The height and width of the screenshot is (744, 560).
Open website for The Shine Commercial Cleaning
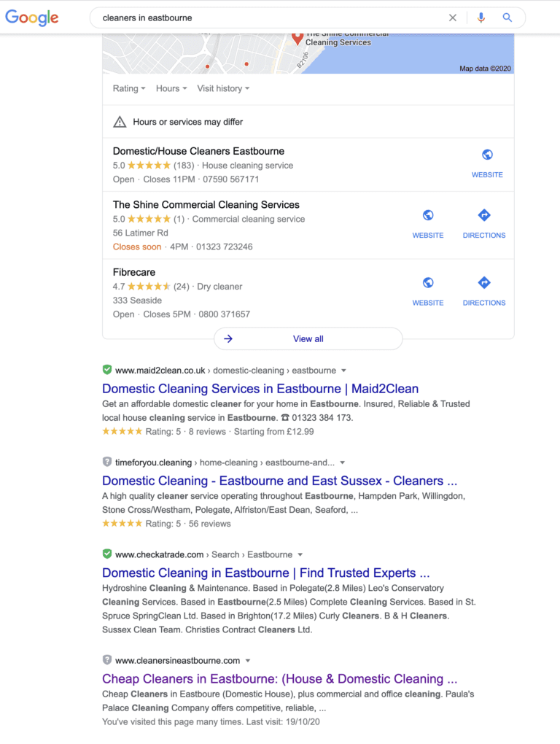pyautogui.click(x=428, y=225)
